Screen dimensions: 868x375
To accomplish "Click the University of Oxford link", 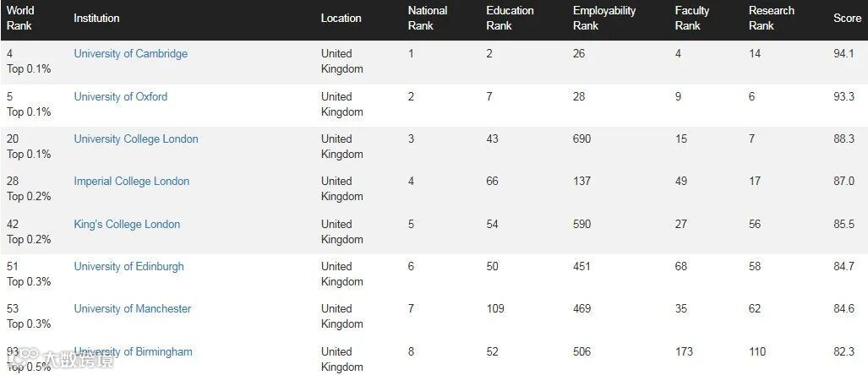I will (120, 96).
